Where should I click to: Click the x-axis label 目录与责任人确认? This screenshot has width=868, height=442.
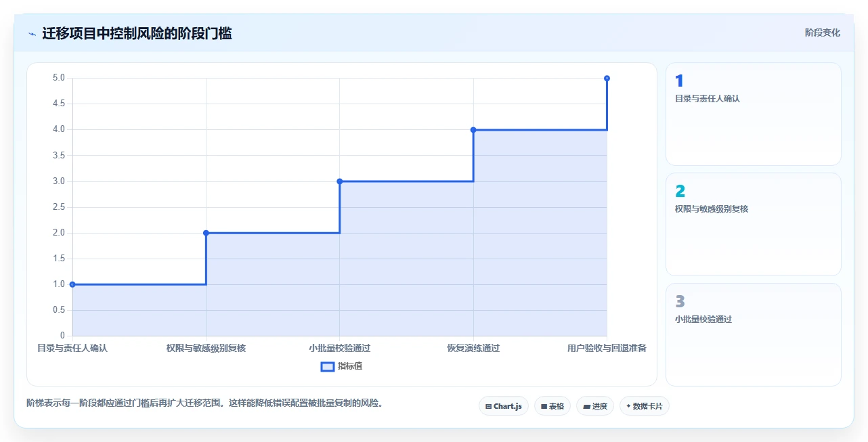tap(72, 348)
